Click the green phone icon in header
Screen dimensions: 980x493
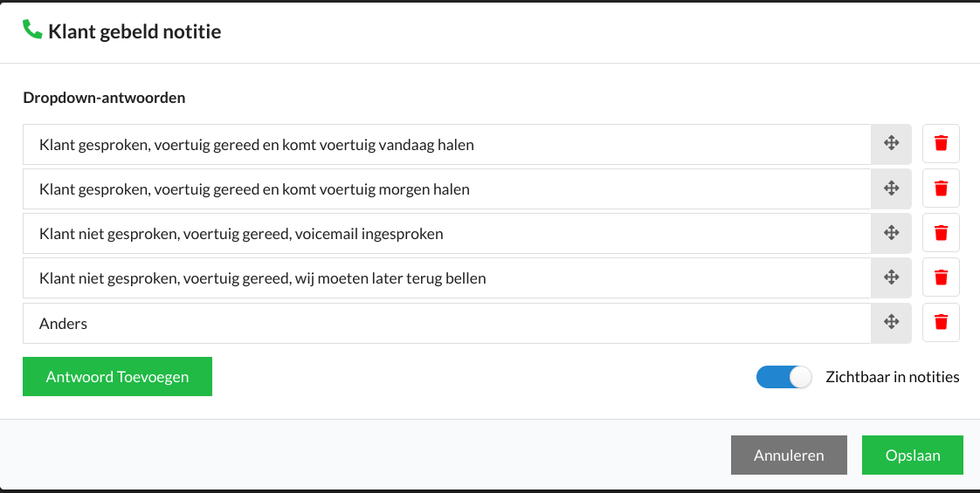[x=31, y=30]
